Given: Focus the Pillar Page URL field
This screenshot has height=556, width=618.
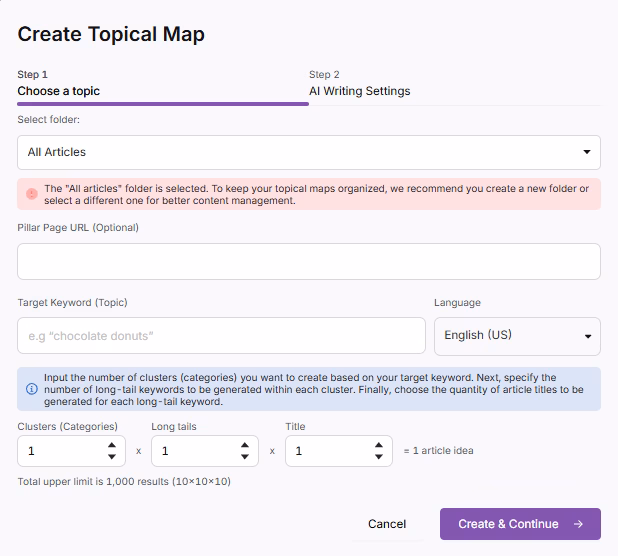Looking at the screenshot, I should pyautogui.click(x=308, y=261).
